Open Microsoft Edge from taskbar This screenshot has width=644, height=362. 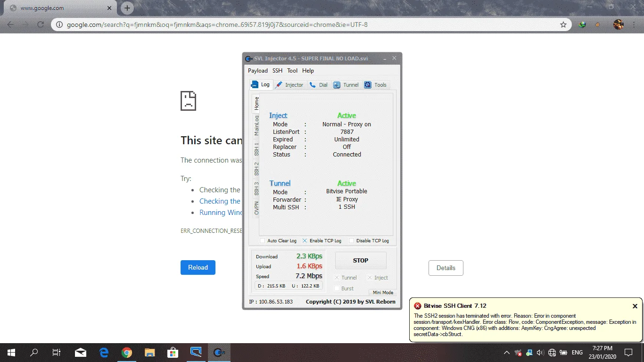(104, 352)
